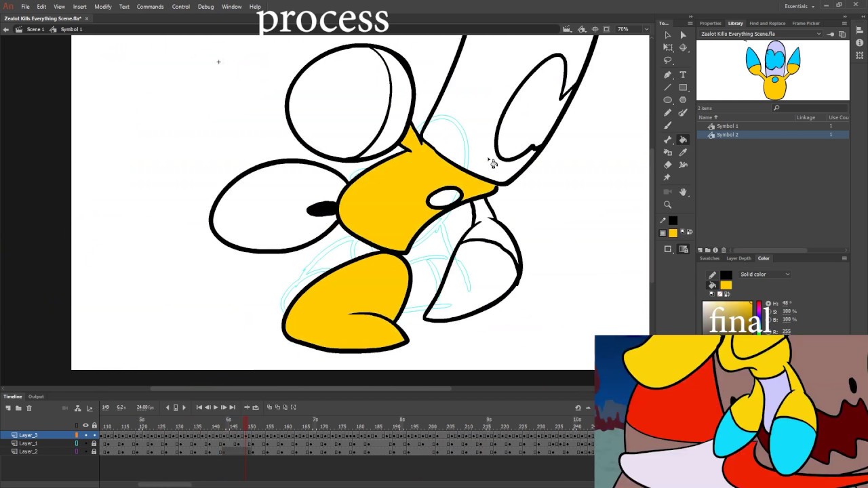This screenshot has width=868, height=488.
Task: Click the yellow fill swatch in Color panel
Action: [726, 285]
